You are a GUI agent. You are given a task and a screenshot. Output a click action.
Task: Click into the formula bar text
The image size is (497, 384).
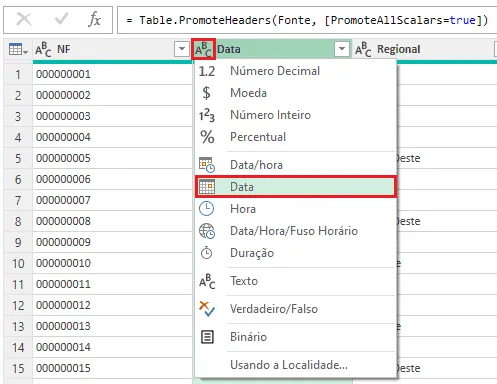(307, 20)
